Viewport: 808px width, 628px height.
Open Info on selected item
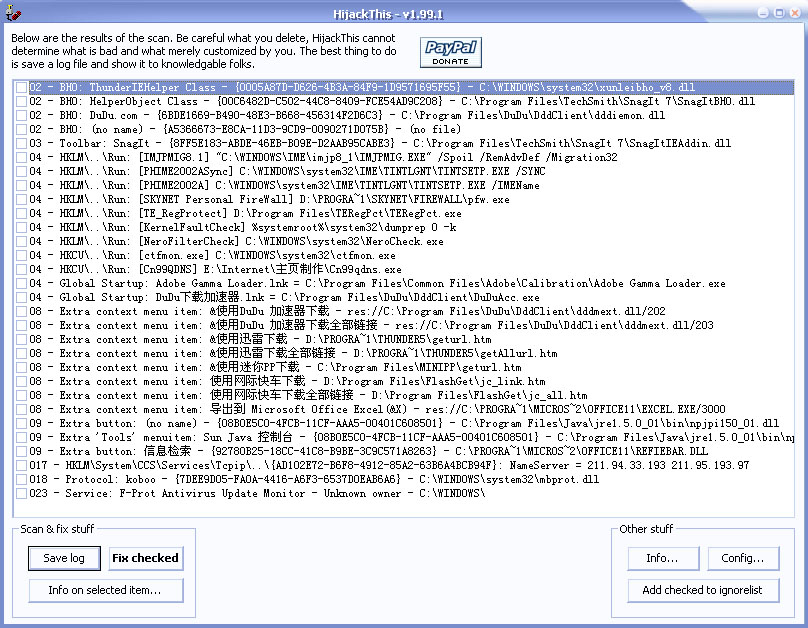tap(106, 590)
